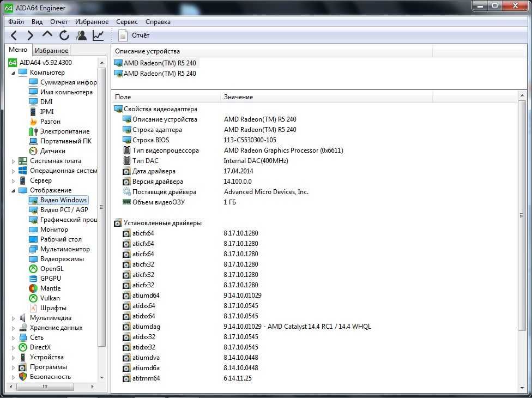Screen dimensions: 532x398
Task: Open the Отчёт menu
Action: tap(59, 22)
